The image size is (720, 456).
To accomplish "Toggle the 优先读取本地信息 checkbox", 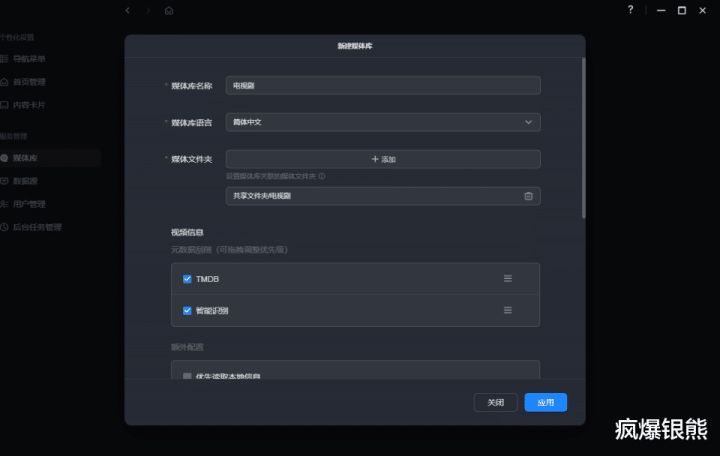I will click(187, 376).
